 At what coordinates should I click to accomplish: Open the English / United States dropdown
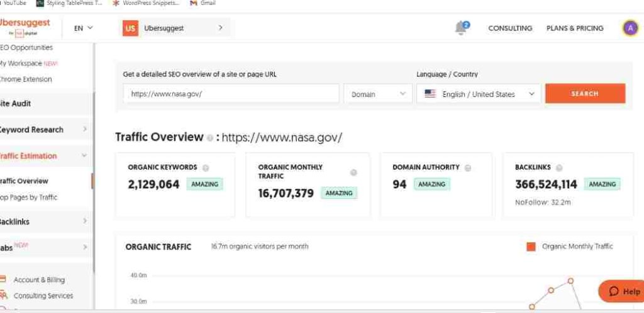tap(478, 94)
